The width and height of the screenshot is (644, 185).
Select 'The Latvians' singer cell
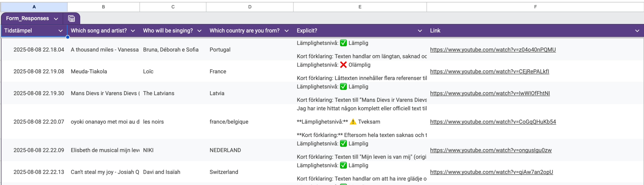[173, 93]
